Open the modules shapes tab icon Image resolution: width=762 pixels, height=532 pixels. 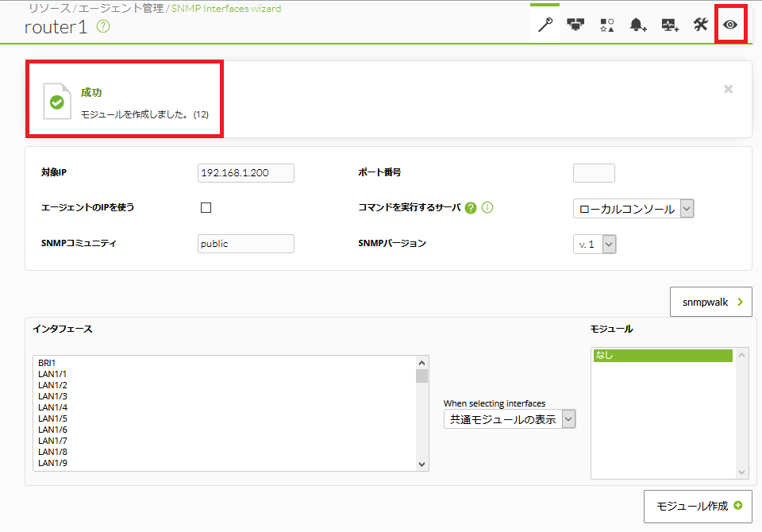click(x=607, y=25)
